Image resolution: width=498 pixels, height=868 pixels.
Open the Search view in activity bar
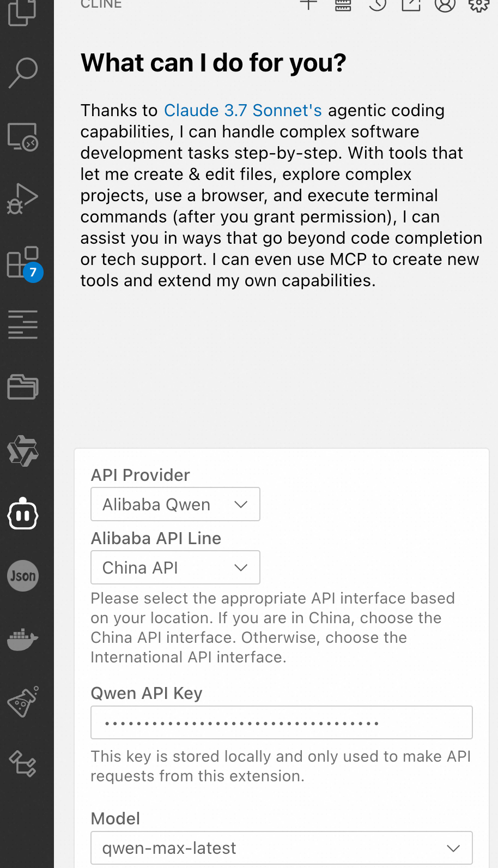(x=23, y=73)
